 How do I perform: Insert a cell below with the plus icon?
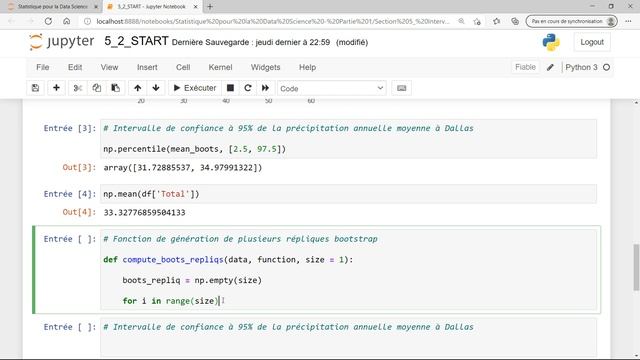pyautogui.click(x=56, y=88)
